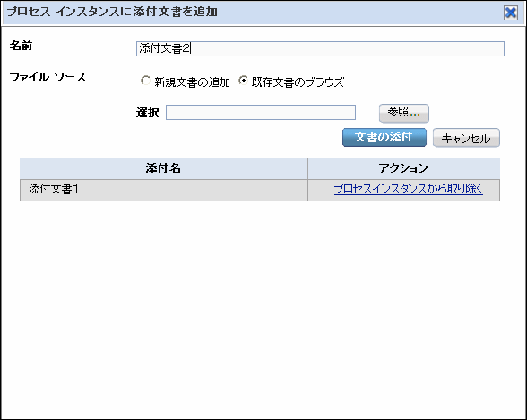Click the 添付名 column header

(x=164, y=168)
